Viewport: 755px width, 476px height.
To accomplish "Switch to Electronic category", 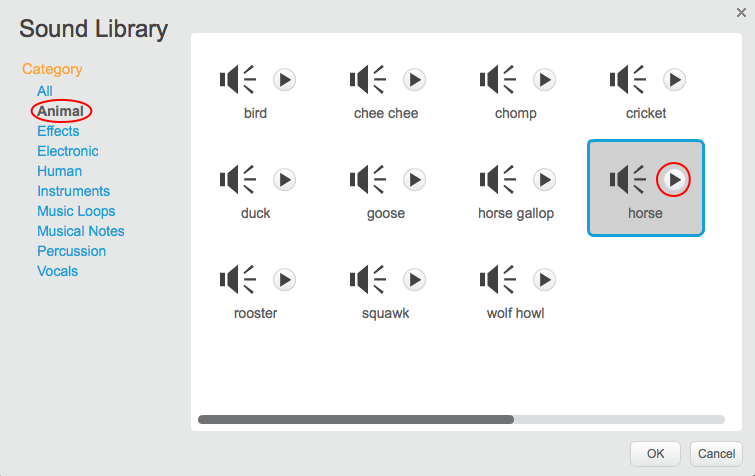I will (68, 151).
